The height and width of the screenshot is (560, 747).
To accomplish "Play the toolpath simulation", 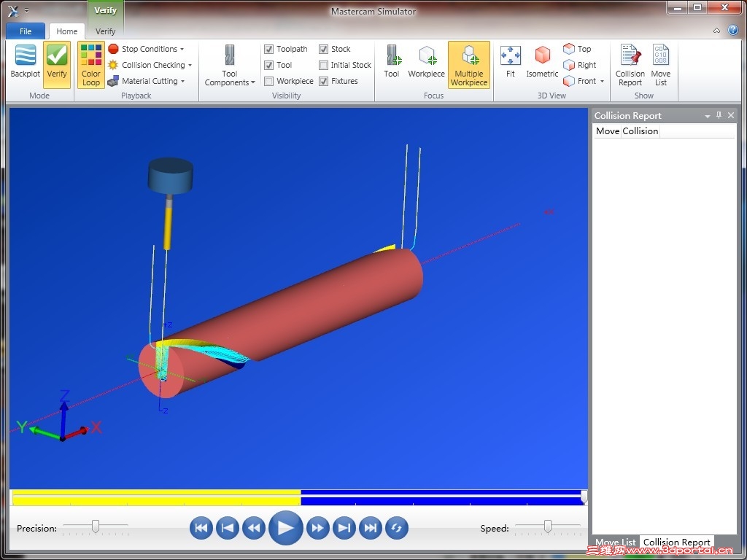I will (x=286, y=528).
